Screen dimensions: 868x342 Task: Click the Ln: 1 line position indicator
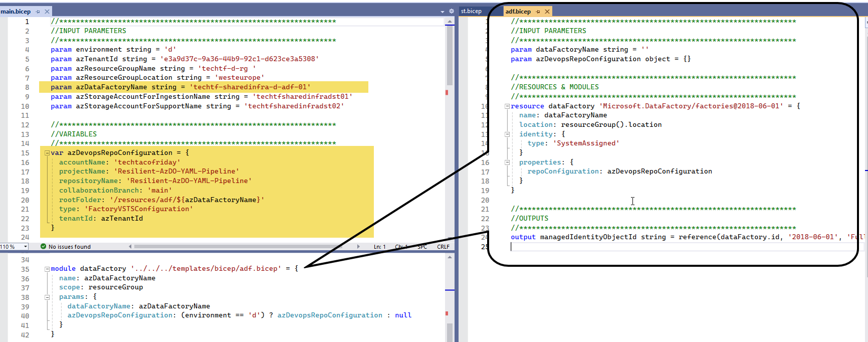pyautogui.click(x=379, y=247)
